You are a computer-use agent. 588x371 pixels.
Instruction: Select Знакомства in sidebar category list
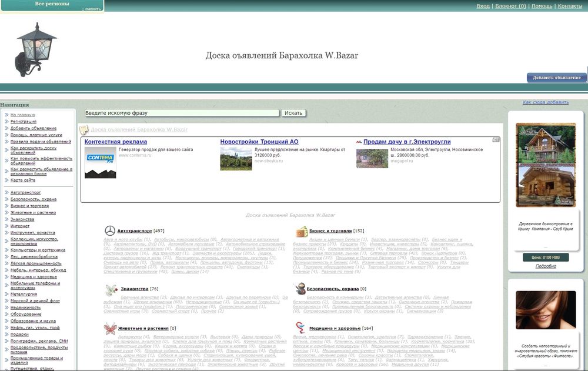pyautogui.click(x=22, y=219)
